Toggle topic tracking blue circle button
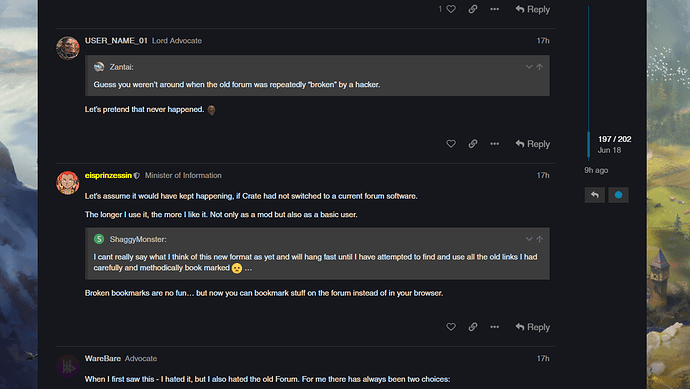 click(618, 195)
